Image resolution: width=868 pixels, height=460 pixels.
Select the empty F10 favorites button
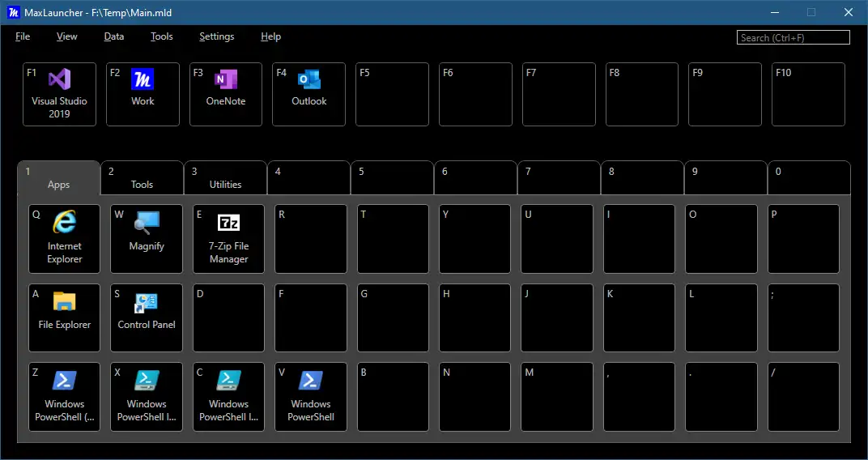808,94
